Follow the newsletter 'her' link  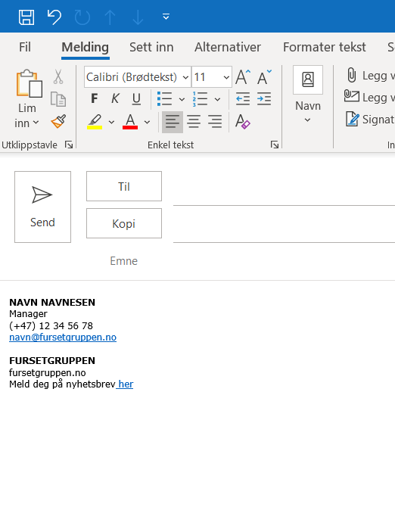point(126,384)
